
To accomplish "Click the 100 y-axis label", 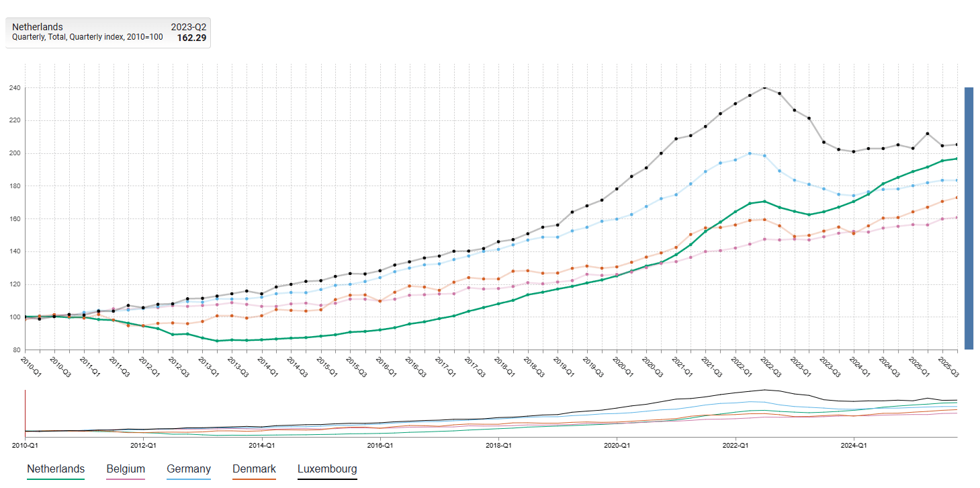I will [14, 317].
